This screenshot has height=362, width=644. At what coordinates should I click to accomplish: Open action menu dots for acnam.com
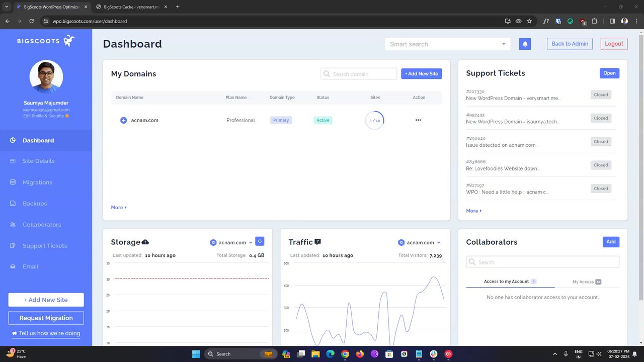coord(418,120)
